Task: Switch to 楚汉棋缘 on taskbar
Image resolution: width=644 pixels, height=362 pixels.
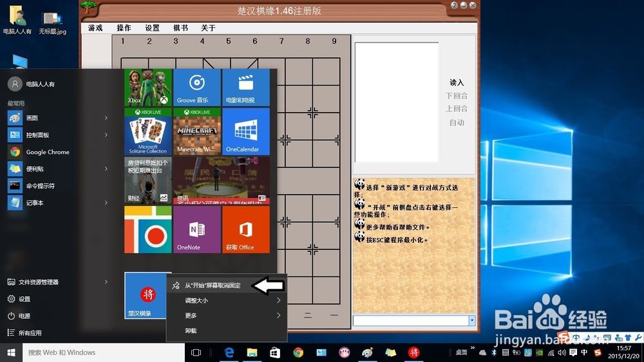Action: point(413,352)
